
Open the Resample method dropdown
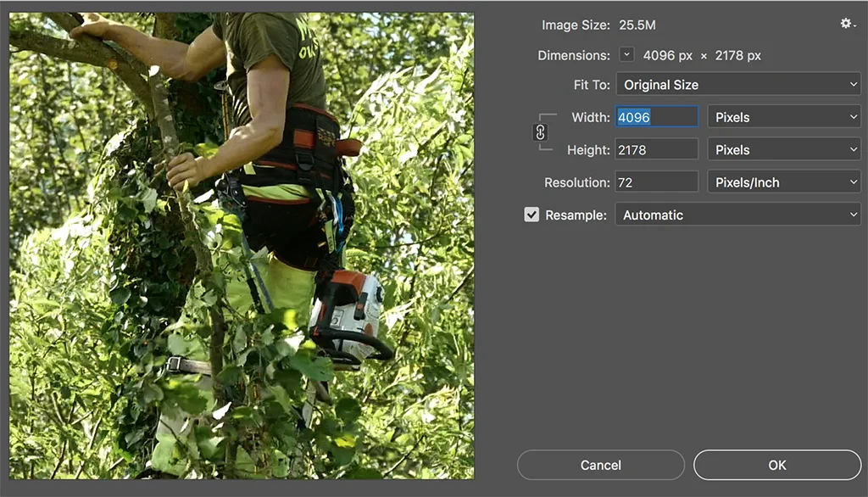pyautogui.click(x=738, y=215)
